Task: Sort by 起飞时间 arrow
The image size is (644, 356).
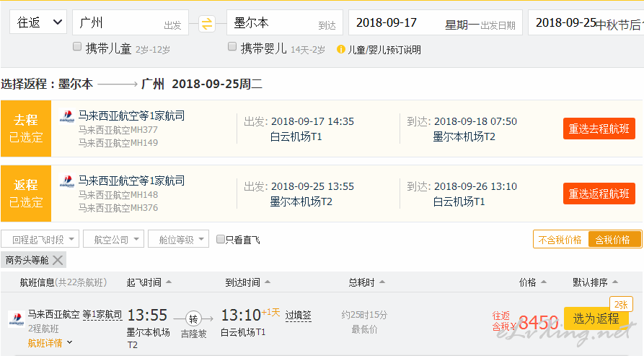Action: pos(169,282)
